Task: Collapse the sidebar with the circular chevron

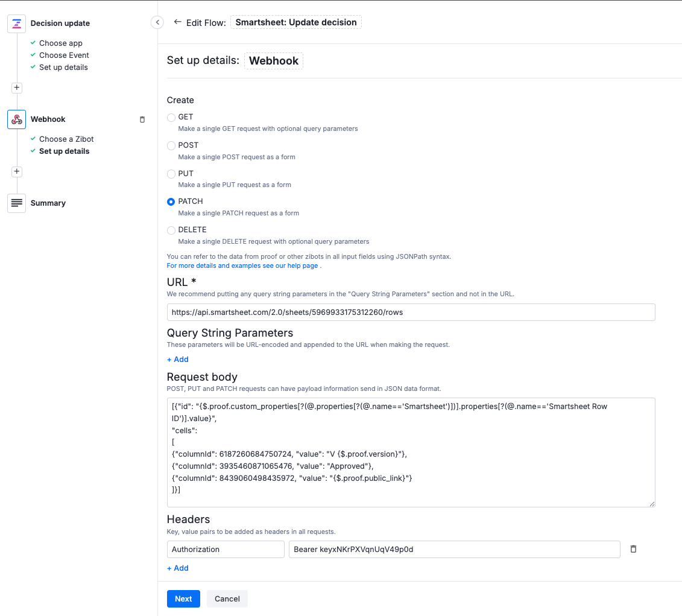Action: (x=157, y=22)
